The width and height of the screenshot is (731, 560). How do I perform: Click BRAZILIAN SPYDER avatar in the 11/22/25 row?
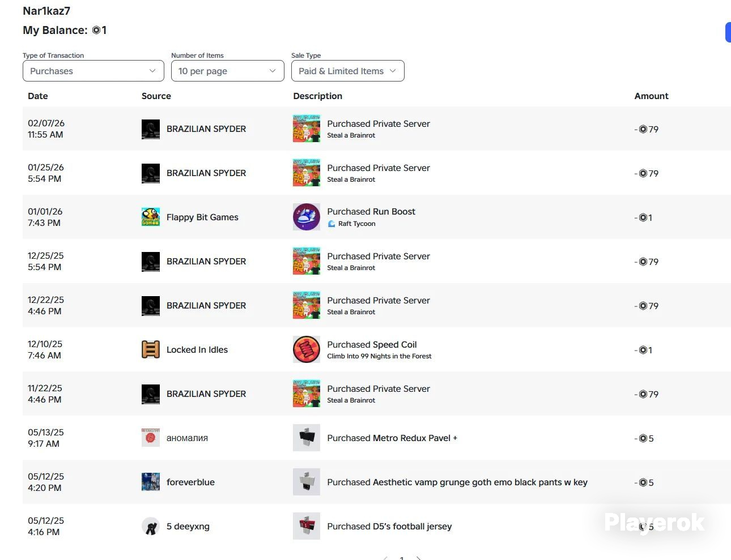151,394
